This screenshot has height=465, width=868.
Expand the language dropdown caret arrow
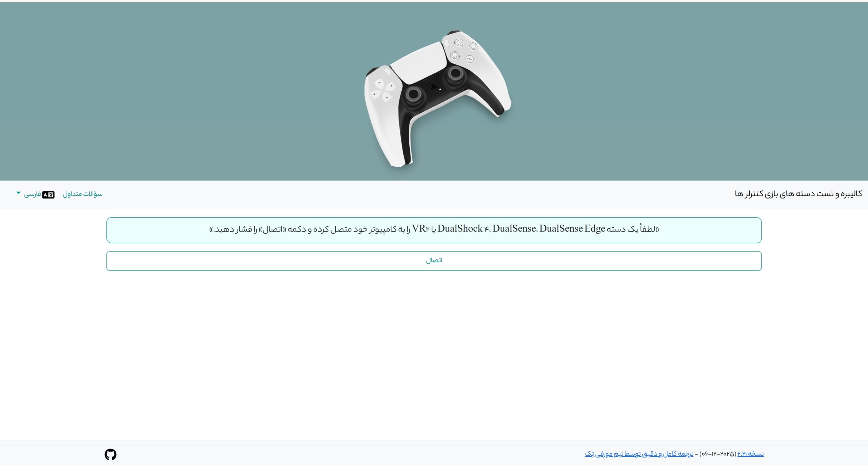click(18, 193)
